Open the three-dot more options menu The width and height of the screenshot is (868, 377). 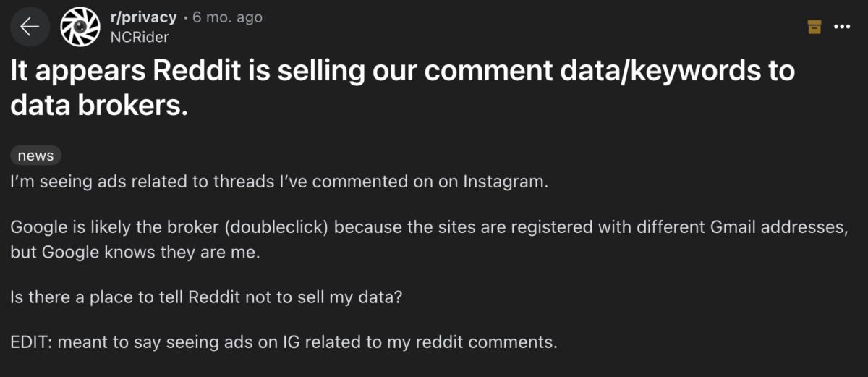pyautogui.click(x=842, y=27)
